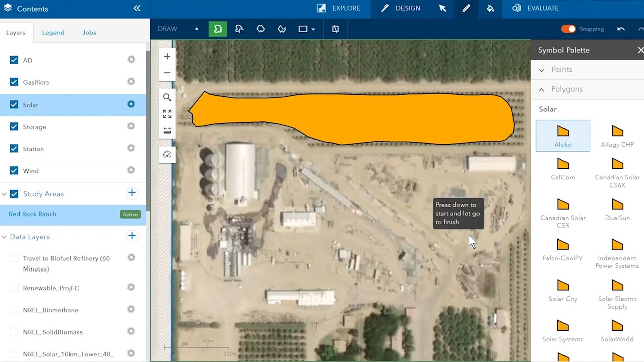This screenshot has width=644, height=362.
Task: Choose the Aleko solar symbol
Action: [563, 136]
